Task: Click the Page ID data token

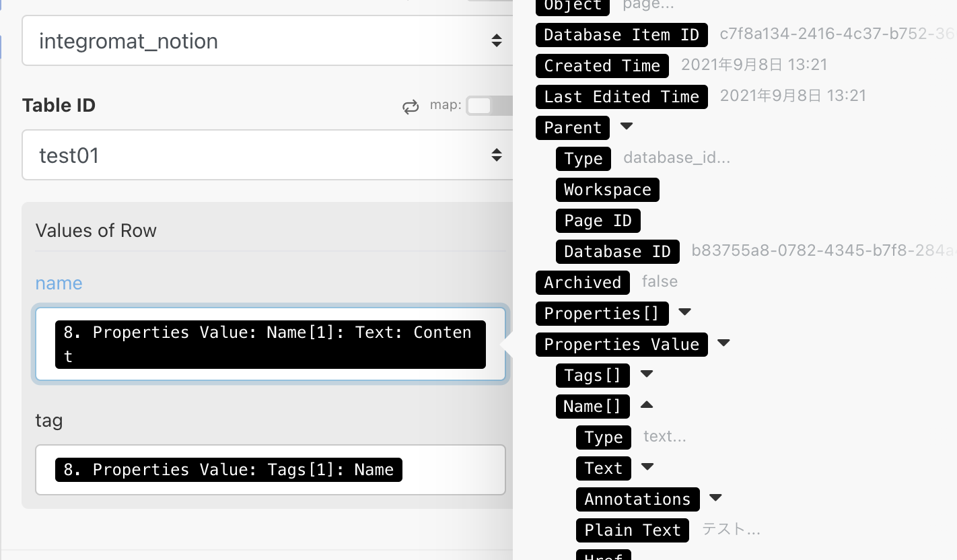Action: coord(598,220)
